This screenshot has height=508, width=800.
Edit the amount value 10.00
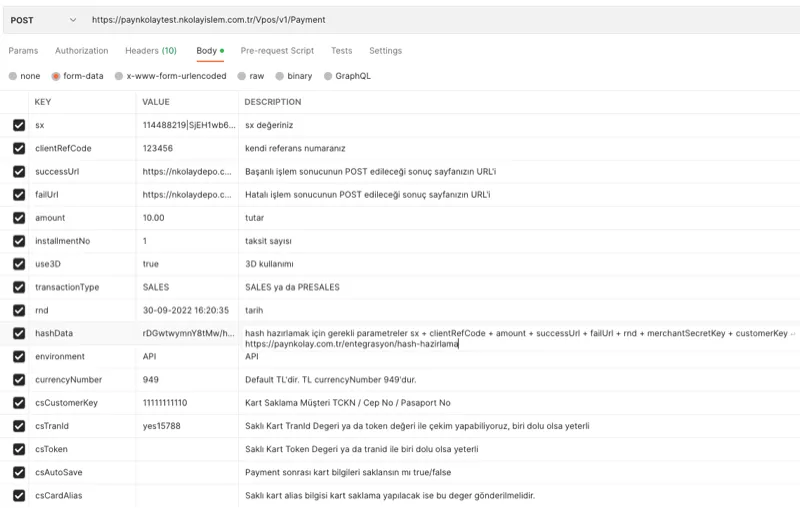pos(186,218)
